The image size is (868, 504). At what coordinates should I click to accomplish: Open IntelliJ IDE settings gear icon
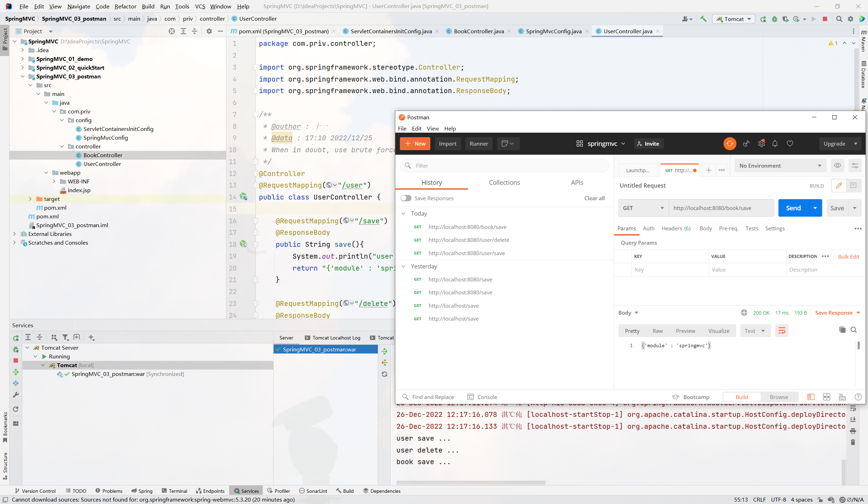[x=851, y=19]
